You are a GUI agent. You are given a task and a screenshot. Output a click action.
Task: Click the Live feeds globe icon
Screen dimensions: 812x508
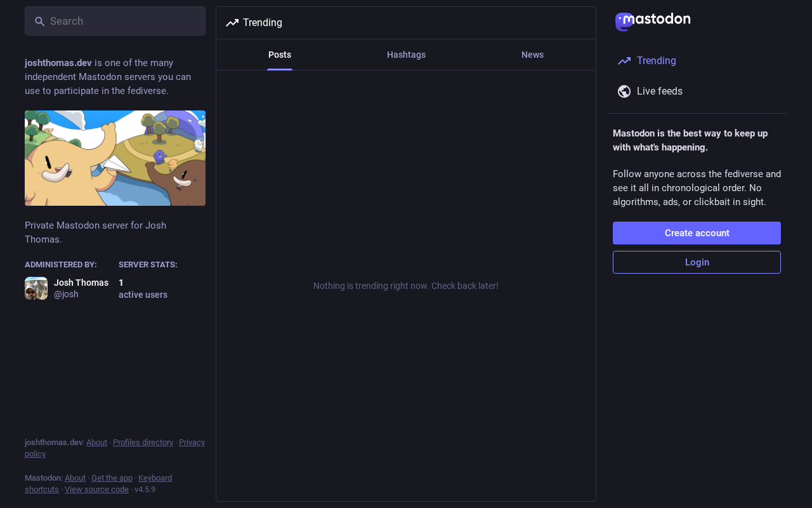click(624, 91)
